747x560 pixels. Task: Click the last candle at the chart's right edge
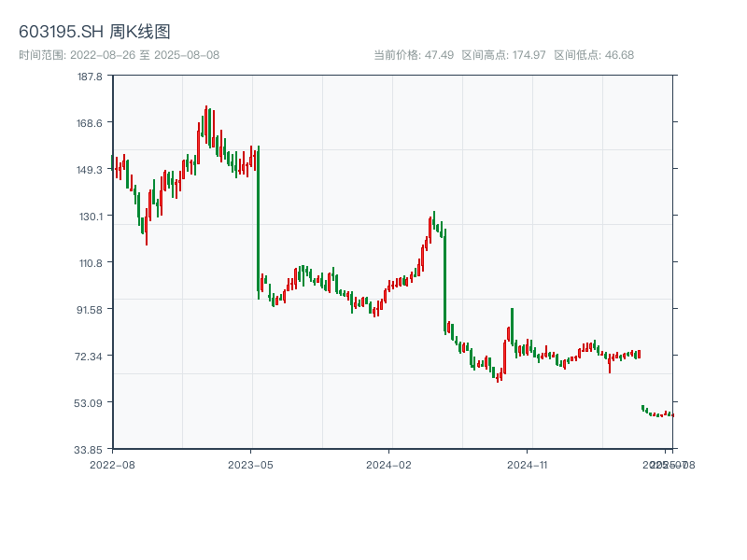(x=671, y=414)
